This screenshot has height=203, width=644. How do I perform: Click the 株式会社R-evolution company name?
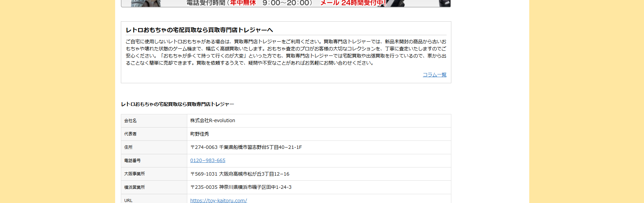click(x=212, y=120)
